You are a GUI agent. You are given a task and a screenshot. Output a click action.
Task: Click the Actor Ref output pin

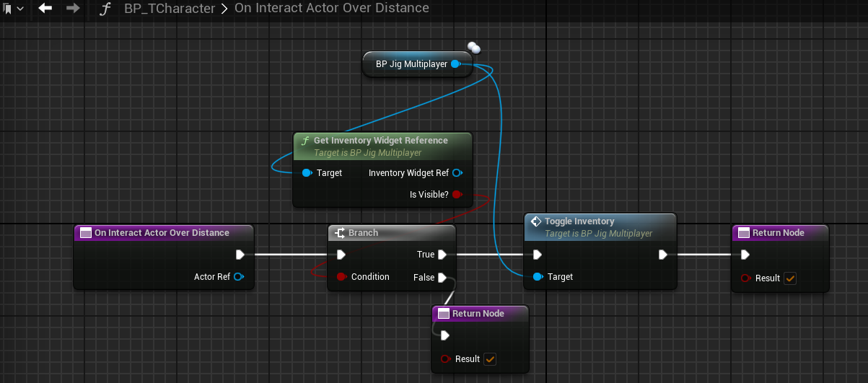pos(238,277)
